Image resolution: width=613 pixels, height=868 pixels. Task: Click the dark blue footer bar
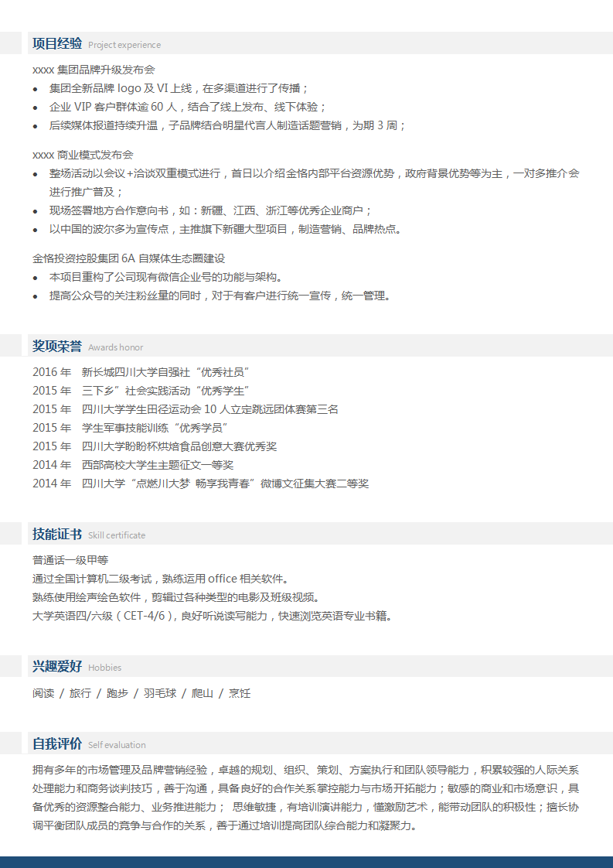point(306,862)
